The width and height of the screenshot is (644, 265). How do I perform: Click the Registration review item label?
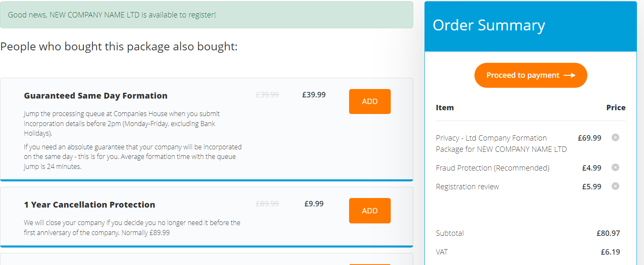(x=467, y=187)
